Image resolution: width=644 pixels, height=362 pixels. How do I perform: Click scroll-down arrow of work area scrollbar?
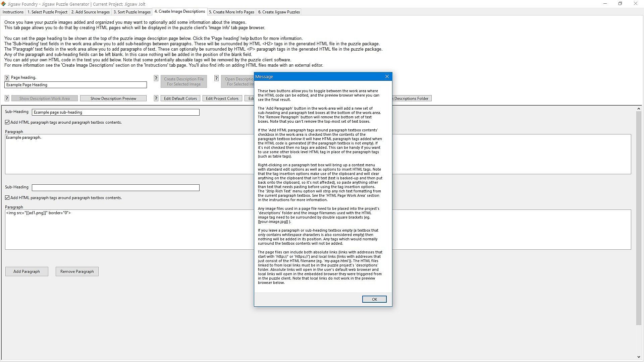(x=639, y=357)
